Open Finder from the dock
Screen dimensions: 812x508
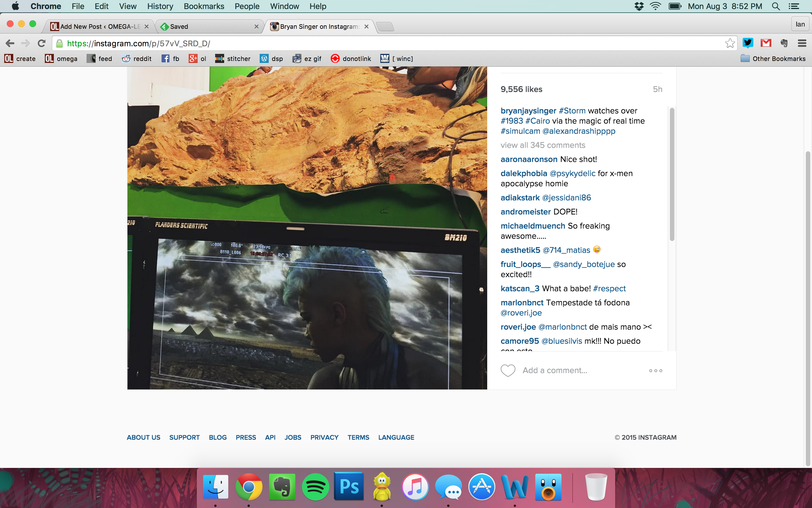[215, 486]
